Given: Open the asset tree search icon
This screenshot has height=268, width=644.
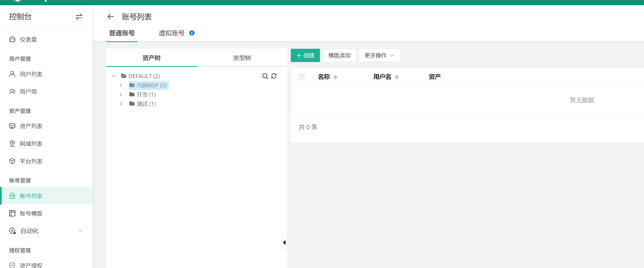Looking at the screenshot, I should [265, 76].
